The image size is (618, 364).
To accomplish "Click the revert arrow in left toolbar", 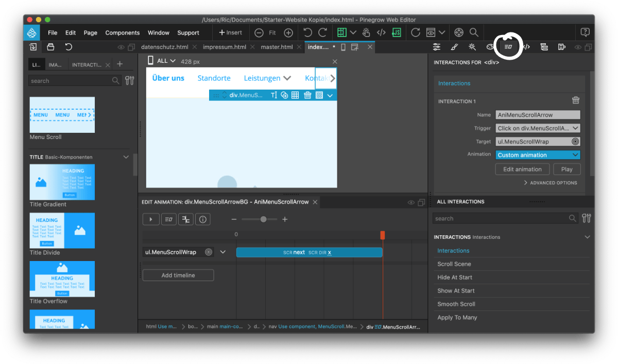I will coord(68,47).
